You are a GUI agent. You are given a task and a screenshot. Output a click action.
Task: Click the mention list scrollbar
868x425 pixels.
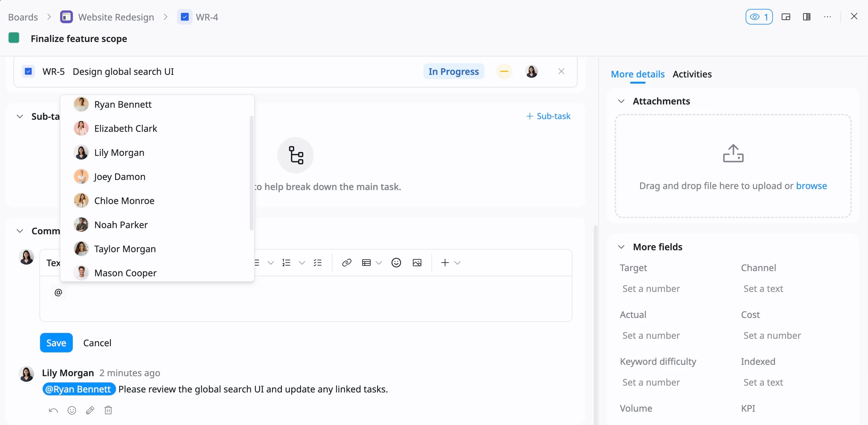(251, 173)
